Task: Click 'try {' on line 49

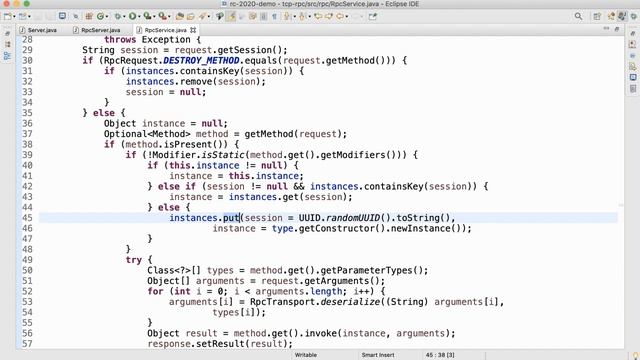Action: pos(139,260)
